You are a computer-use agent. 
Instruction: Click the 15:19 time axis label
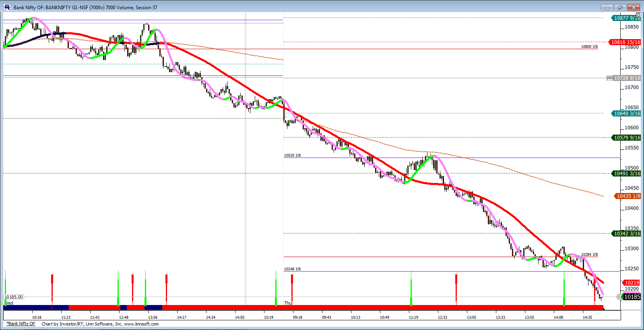(268, 317)
